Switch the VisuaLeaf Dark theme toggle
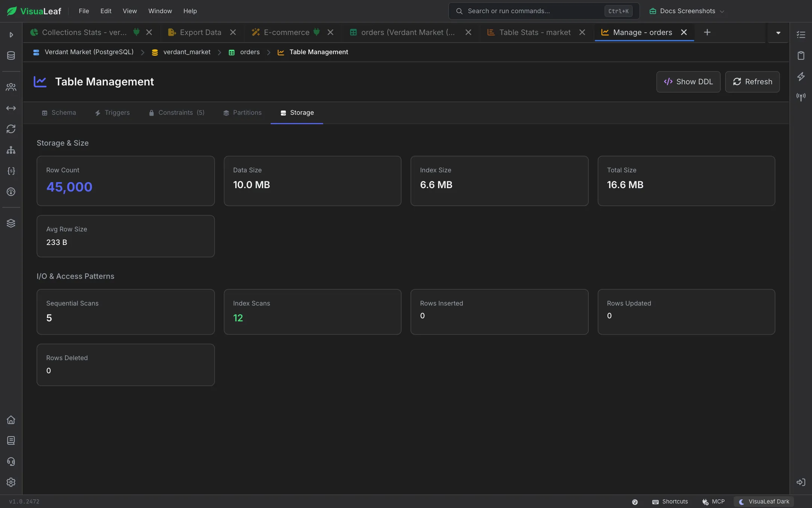 click(764, 502)
